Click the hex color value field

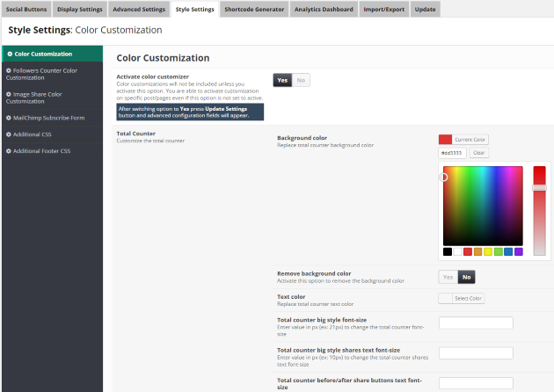[452, 153]
